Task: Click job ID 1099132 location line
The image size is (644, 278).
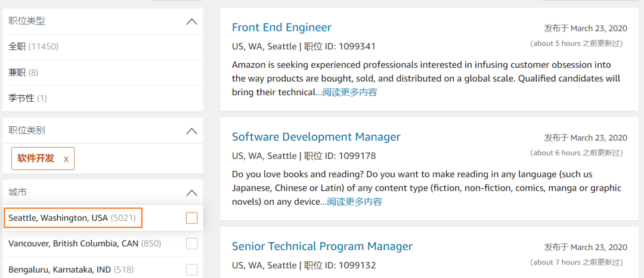Action: click(x=304, y=265)
